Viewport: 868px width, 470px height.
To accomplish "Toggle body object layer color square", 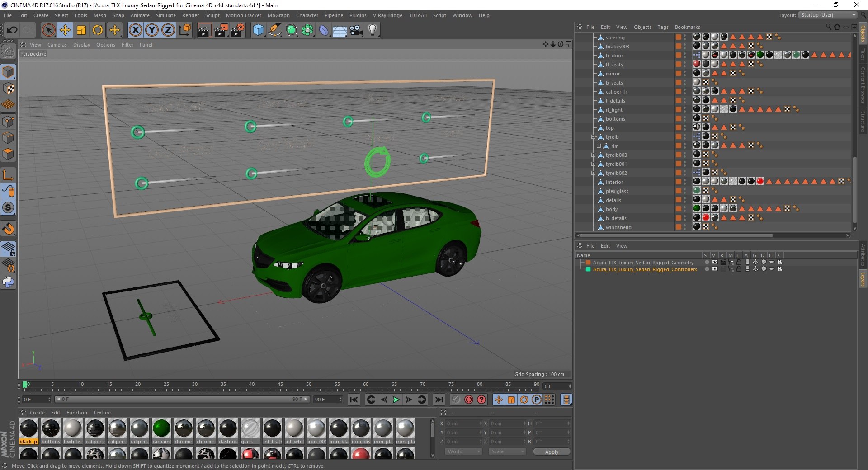I will (678, 209).
